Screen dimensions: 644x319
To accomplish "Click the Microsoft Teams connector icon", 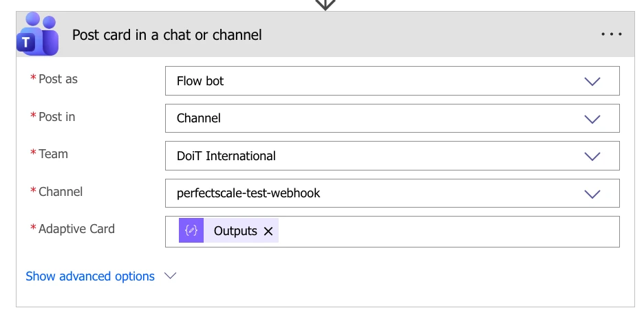I will [37, 34].
